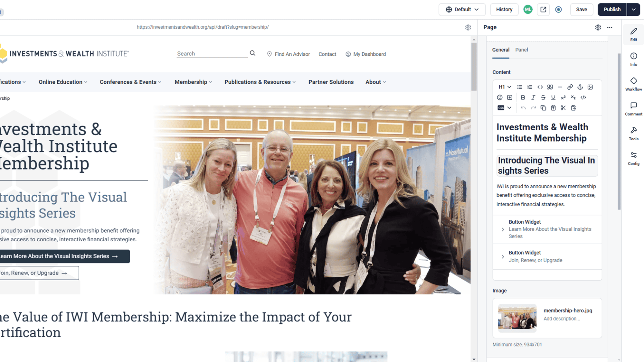This screenshot has width=644, height=362.
Task: Expand the Publications & Resources menu
Action: [260, 82]
